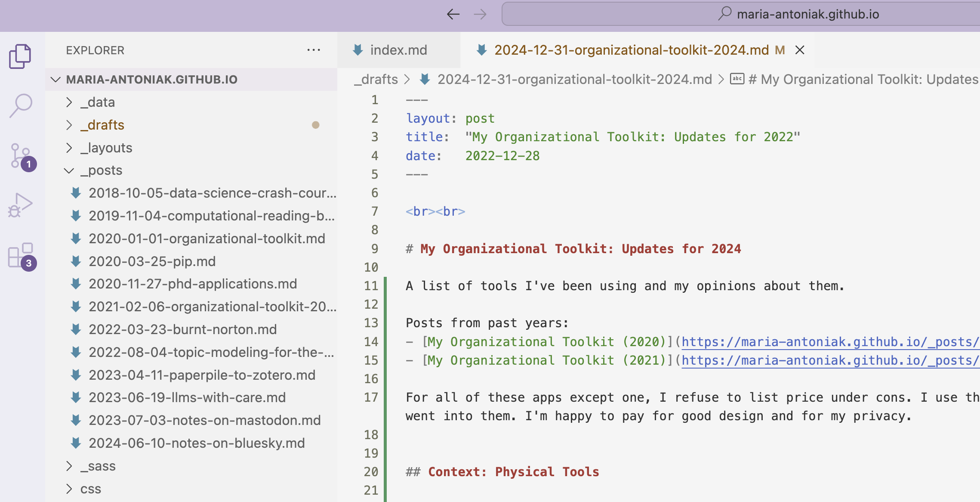Screen dimensions: 980x502
Task: Click the _drafts breadcrumb segment
Action: (376, 79)
